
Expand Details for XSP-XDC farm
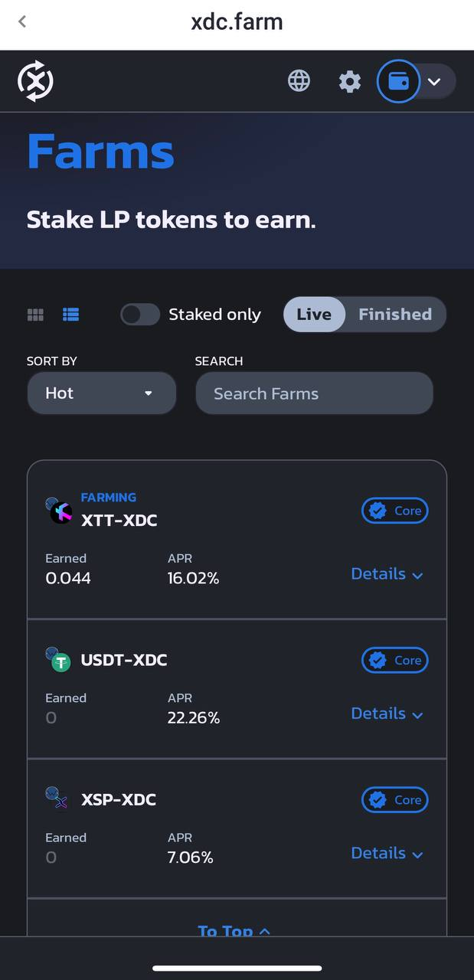[387, 853]
